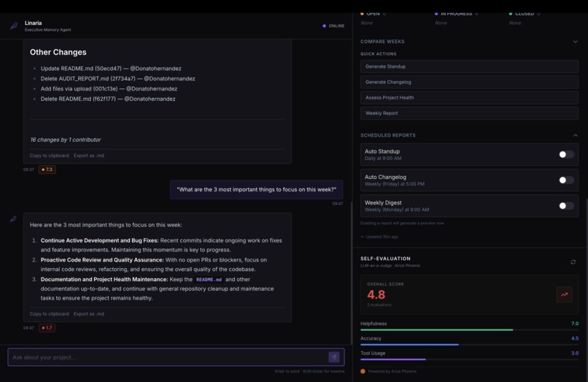Screen dimensions: 588x382
Task: Click the Accuracy score bar
Action: click(469, 345)
